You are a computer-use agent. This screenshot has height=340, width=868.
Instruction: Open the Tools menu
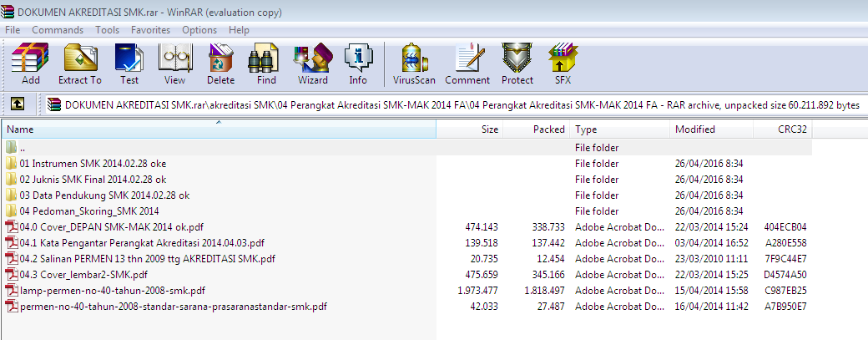(108, 30)
